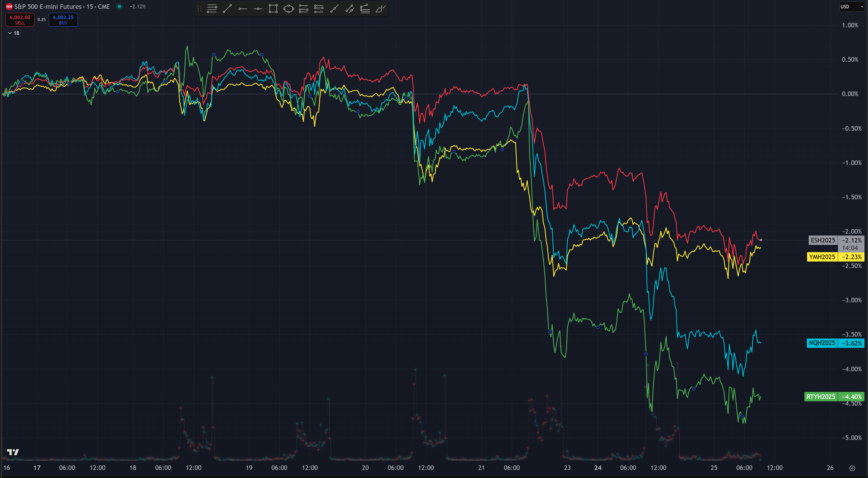This screenshot has height=478, width=868.
Task: Select the two-point trend line tool
Action: click(x=227, y=9)
